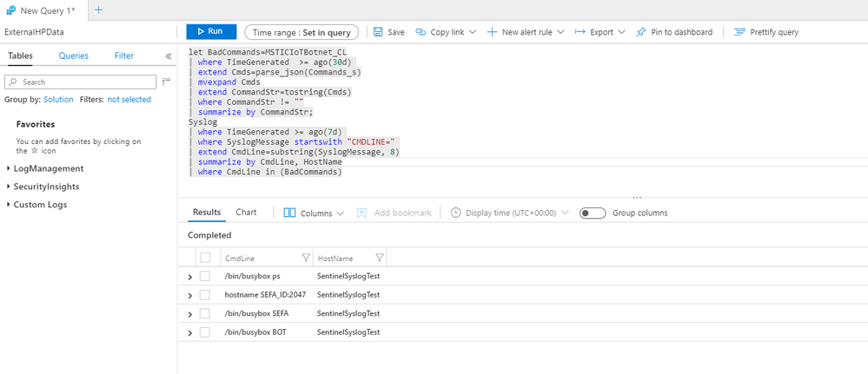
Task: Check the /bin/busybox BOT row checkbox
Action: coord(205,332)
